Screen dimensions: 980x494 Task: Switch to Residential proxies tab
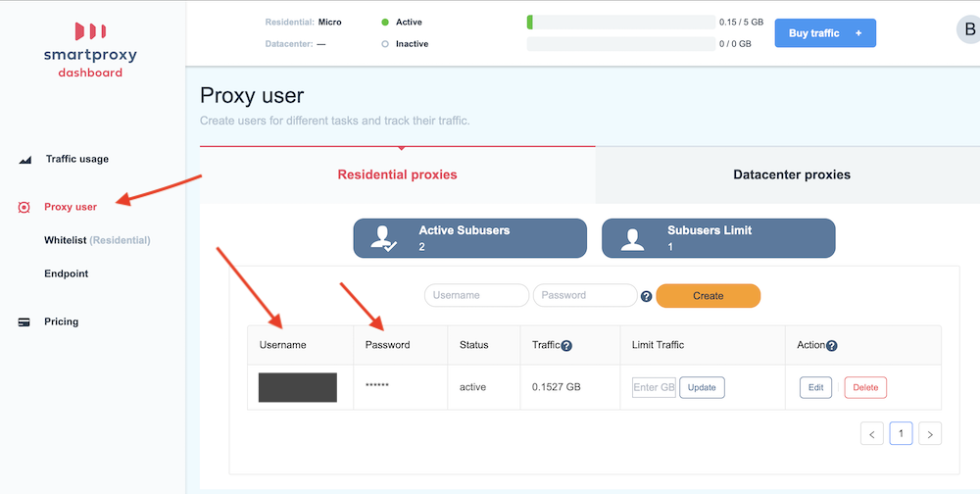tap(397, 174)
